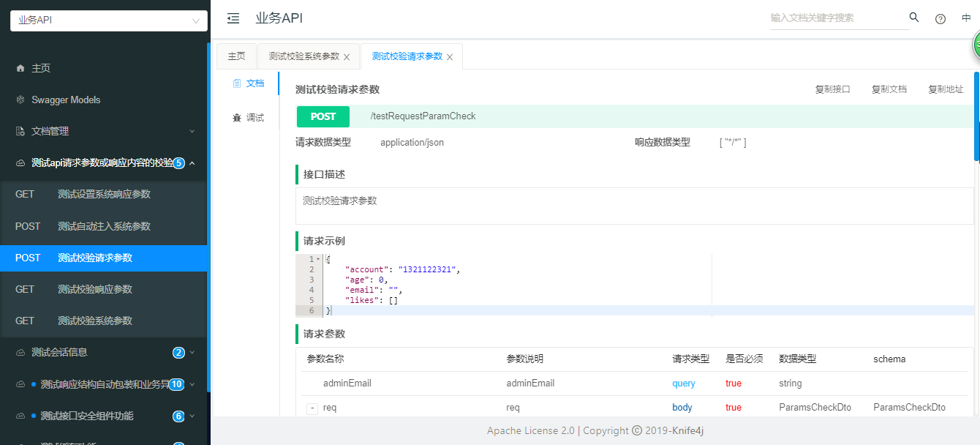Expand the 测试接口安全组件功能 group
Viewport: 980px width, 445px height.
tap(192, 416)
